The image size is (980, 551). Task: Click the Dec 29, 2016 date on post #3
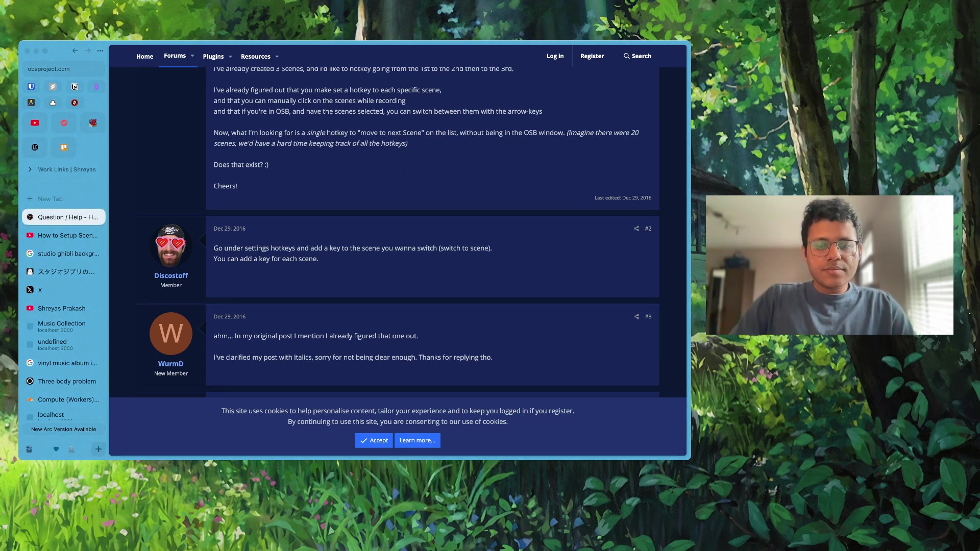click(x=229, y=317)
